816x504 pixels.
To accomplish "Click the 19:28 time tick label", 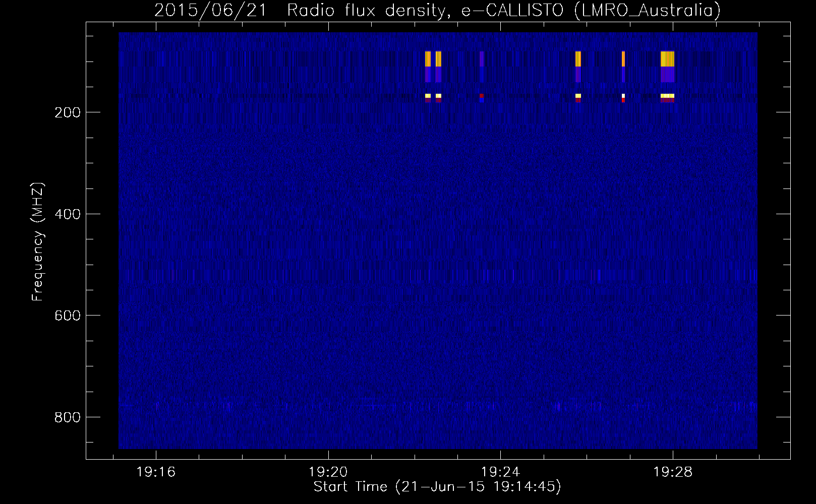I will (x=673, y=472).
